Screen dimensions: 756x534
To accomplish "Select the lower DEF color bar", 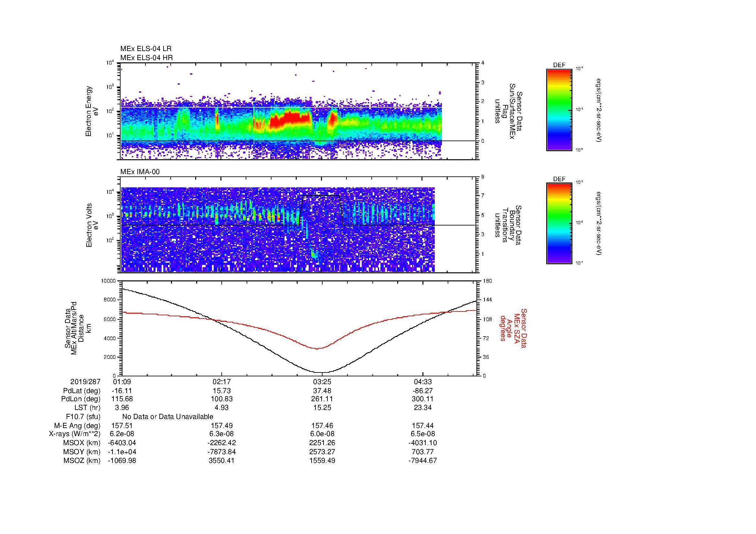I will coord(559,224).
